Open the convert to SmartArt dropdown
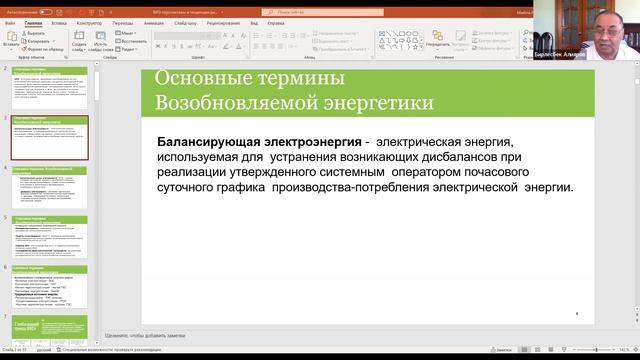This screenshot has width=640, height=360. click(x=340, y=49)
